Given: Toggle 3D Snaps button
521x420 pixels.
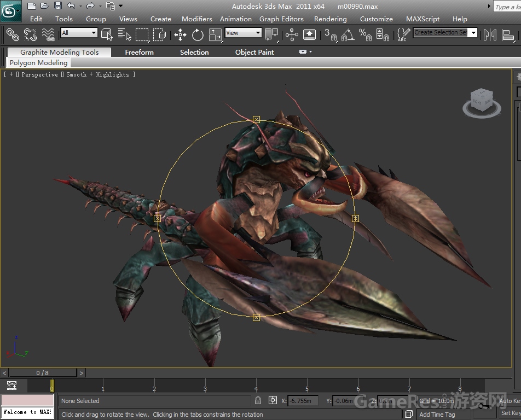Looking at the screenshot, I should click(331, 35).
